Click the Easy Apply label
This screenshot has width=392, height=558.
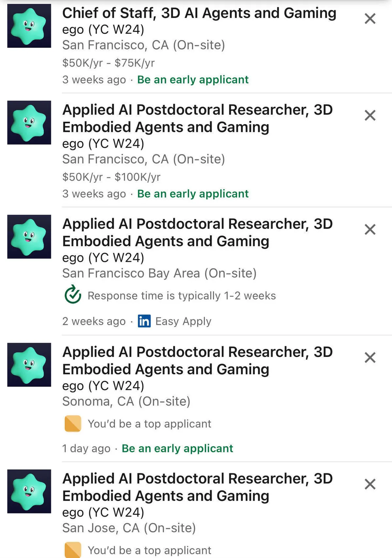point(183,321)
